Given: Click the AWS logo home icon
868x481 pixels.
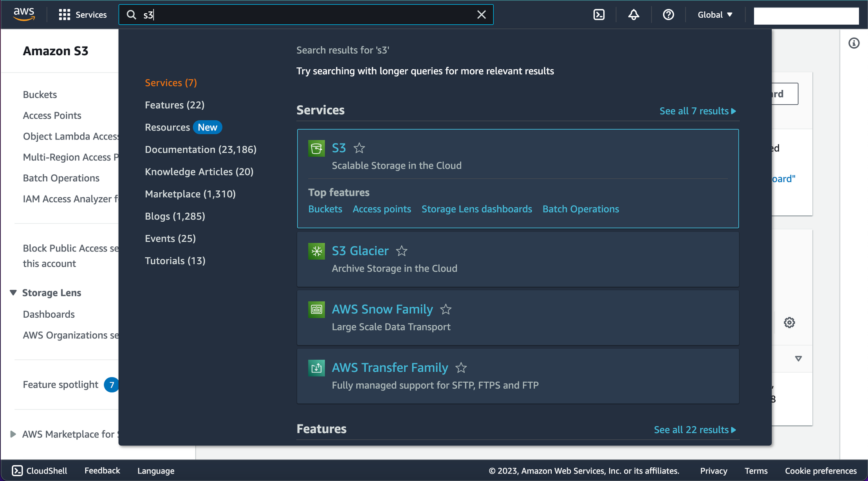Looking at the screenshot, I should (x=24, y=14).
